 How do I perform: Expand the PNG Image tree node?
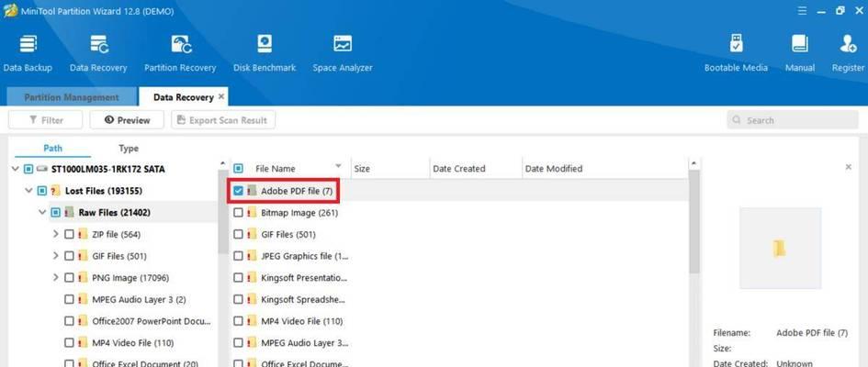point(55,277)
